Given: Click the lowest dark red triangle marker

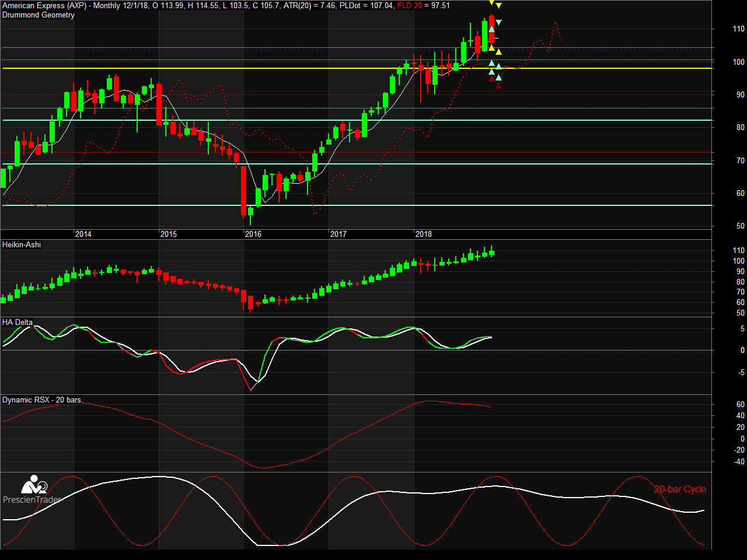Looking at the screenshot, I should [498, 86].
